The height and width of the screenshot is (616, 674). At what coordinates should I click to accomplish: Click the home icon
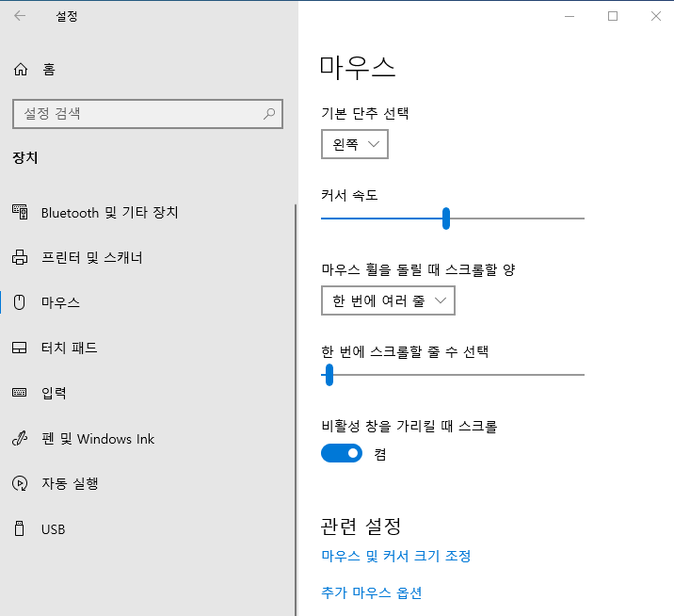[x=21, y=69]
